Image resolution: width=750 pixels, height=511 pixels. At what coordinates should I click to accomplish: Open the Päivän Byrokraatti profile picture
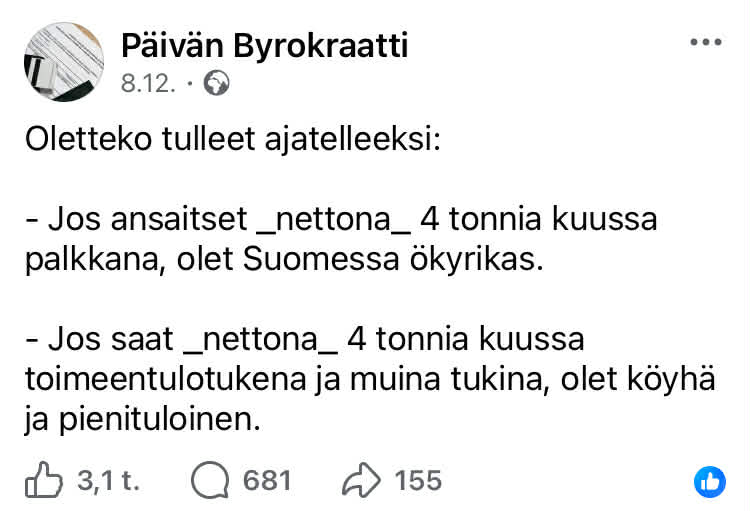[x=63, y=62]
